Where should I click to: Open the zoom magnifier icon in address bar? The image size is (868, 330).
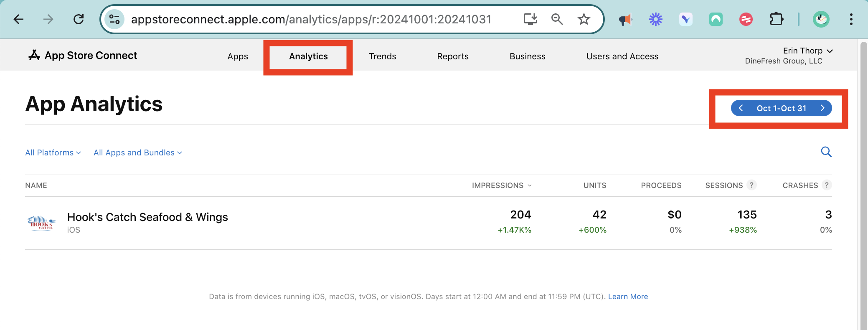pyautogui.click(x=557, y=19)
